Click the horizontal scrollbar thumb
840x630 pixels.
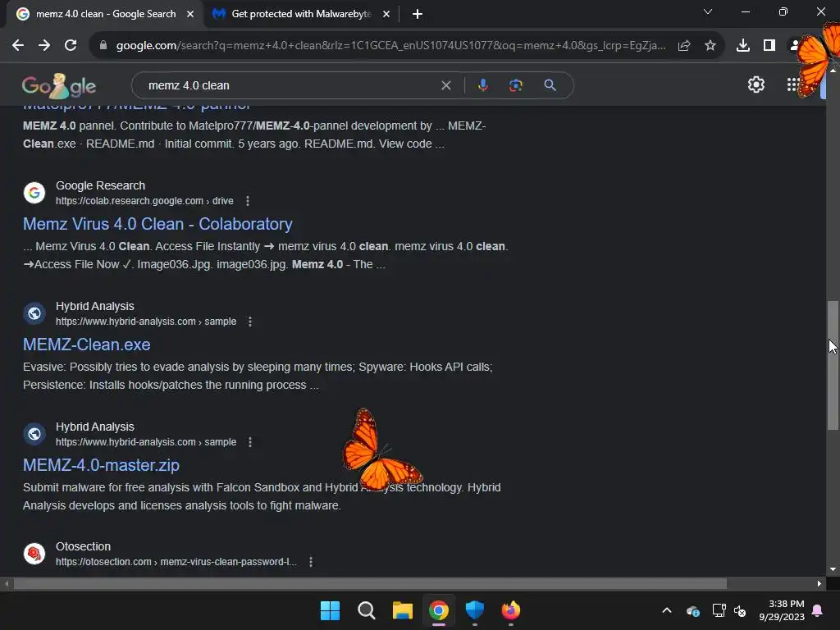click(x=370, y=583)
